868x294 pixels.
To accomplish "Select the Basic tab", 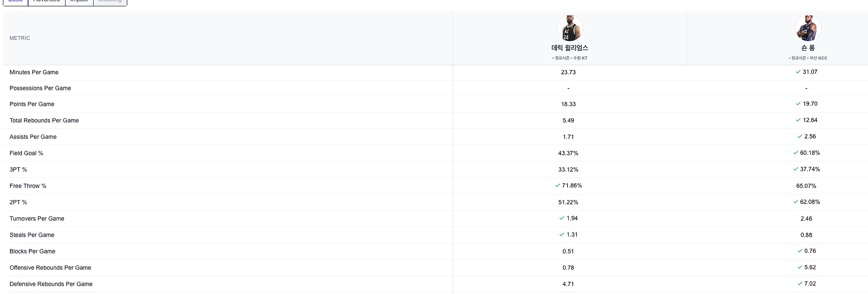I will pyautogui.click(x=16, y=1).
